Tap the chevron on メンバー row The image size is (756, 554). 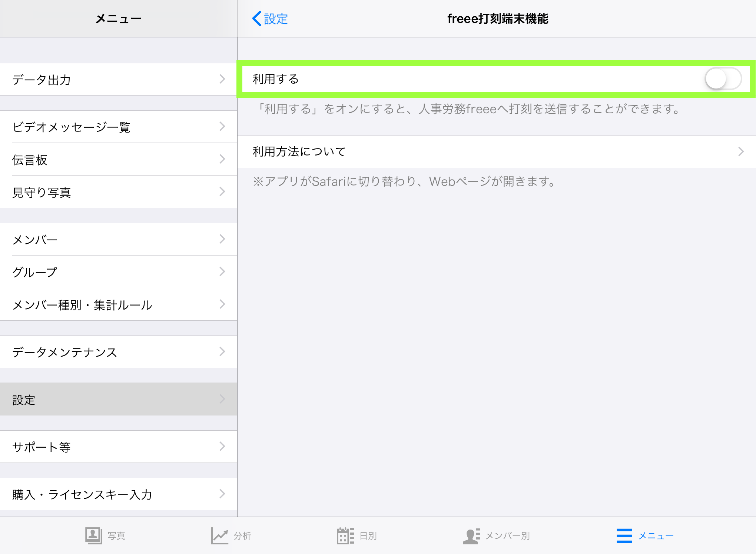(x=222, y=239)
